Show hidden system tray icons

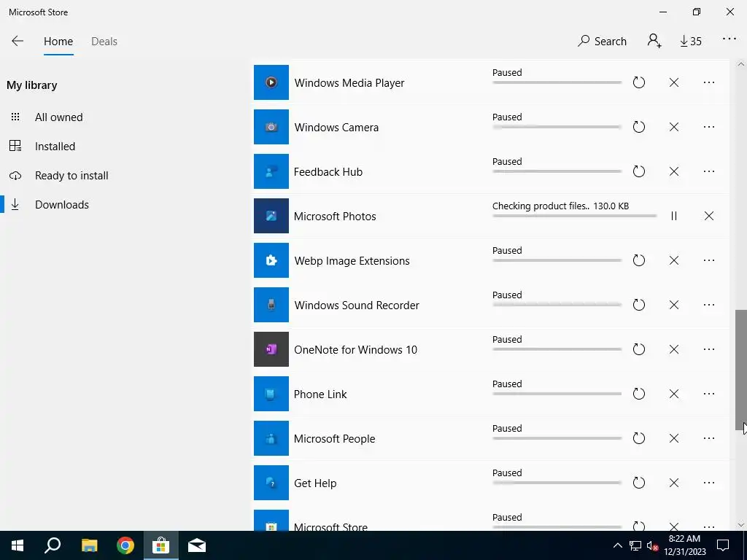point(617,545)
